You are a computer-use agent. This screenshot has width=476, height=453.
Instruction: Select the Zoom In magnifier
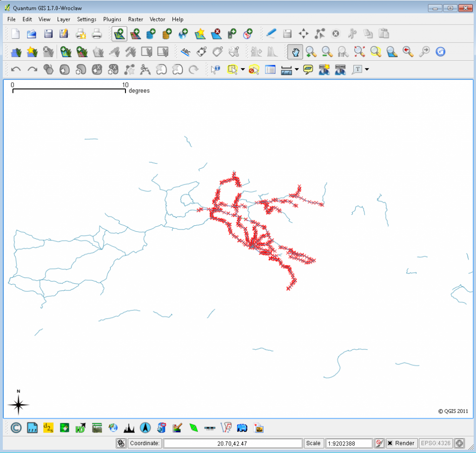311,52
